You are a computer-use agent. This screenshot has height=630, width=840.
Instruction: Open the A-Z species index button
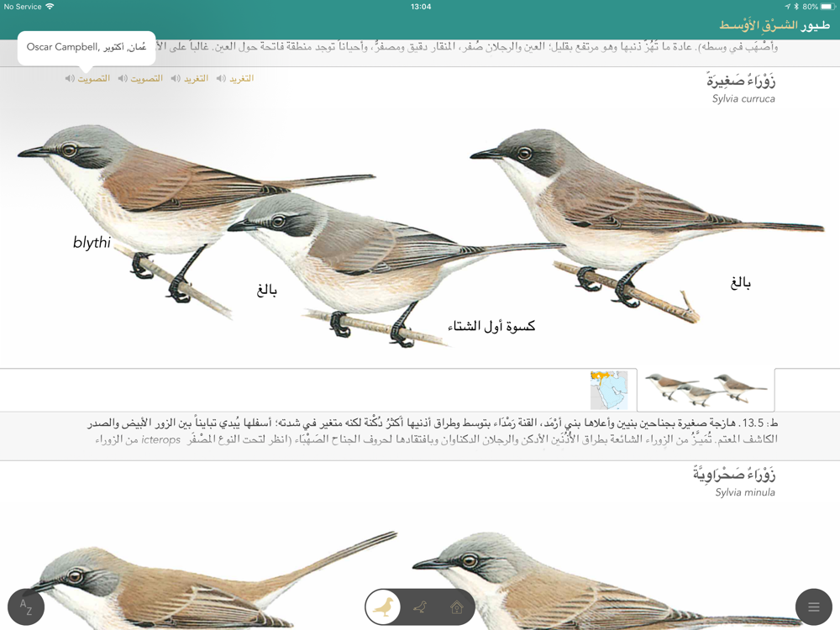[x=26, y=606]
